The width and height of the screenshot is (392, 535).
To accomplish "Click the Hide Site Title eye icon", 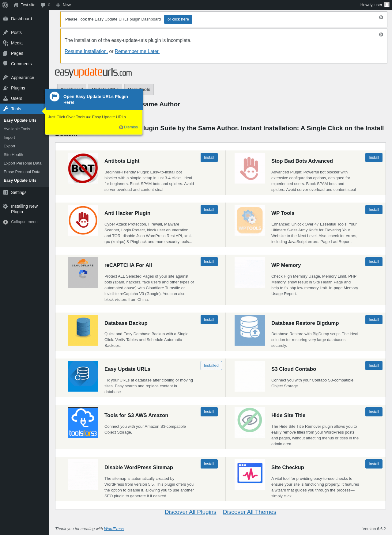I will (x=250, y=423).
